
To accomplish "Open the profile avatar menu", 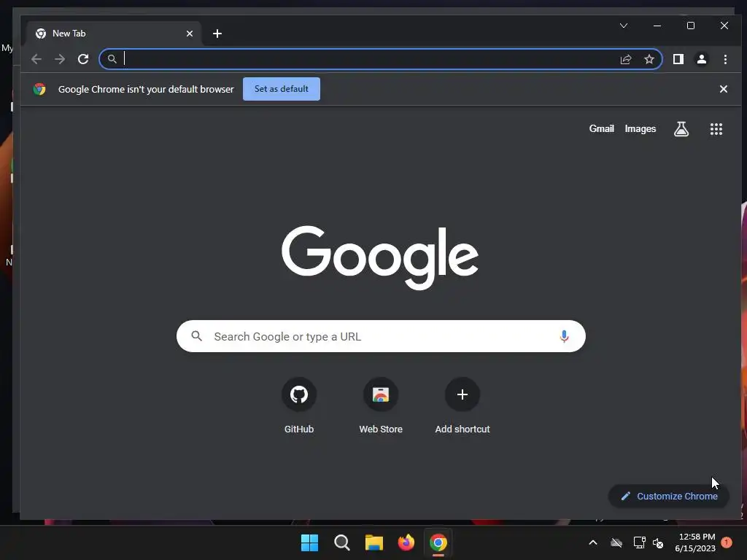I will (x=701, y=59).
